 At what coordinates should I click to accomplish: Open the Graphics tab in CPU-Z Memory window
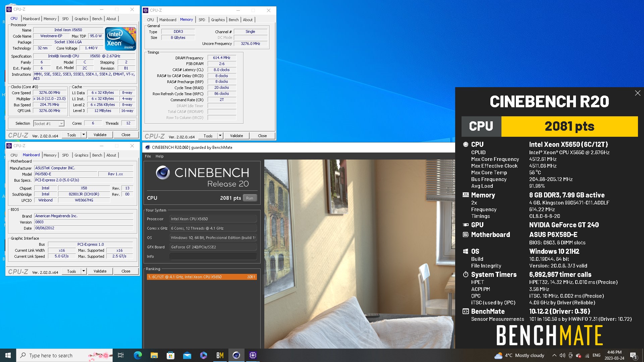(x=218, y=20)
